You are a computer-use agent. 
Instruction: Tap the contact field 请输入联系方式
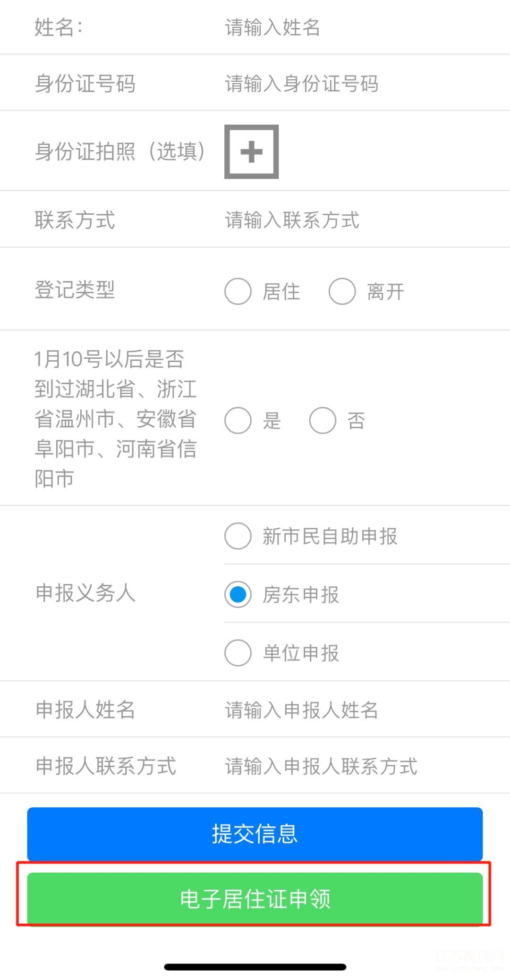pos(290,220)
